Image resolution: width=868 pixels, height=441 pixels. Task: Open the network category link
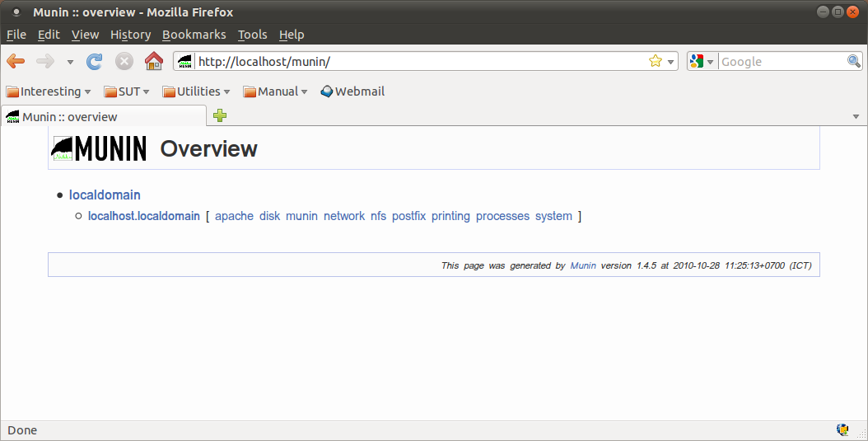coord(344,216)
